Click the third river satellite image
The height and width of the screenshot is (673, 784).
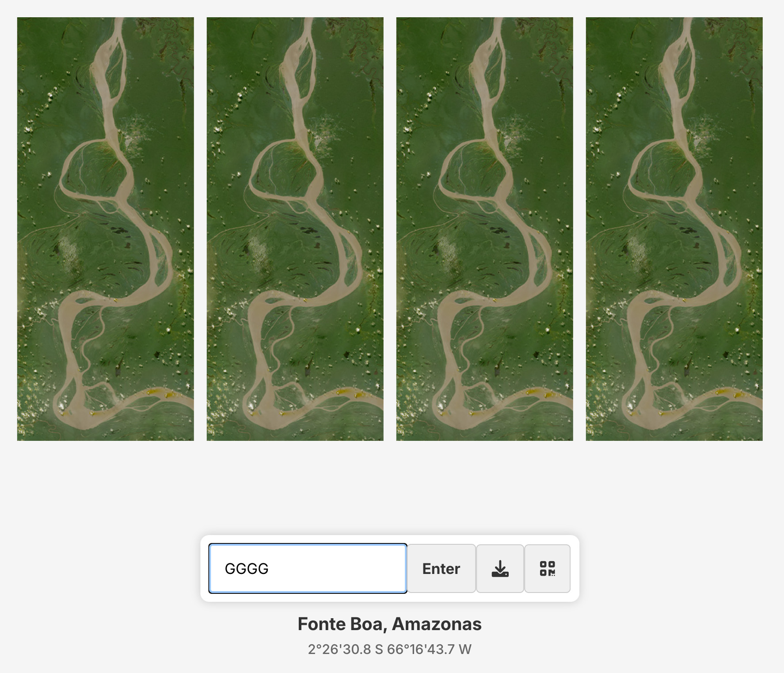[x=485, y=229]
